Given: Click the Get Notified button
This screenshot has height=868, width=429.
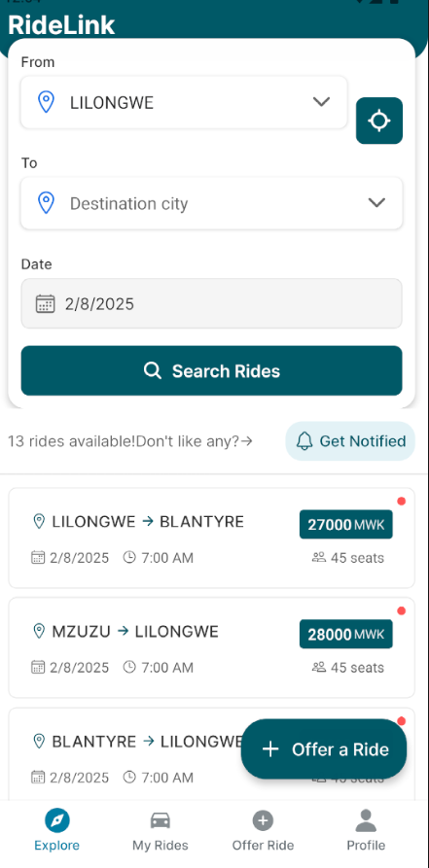Looking at the screenshot, I should point(350,441).
